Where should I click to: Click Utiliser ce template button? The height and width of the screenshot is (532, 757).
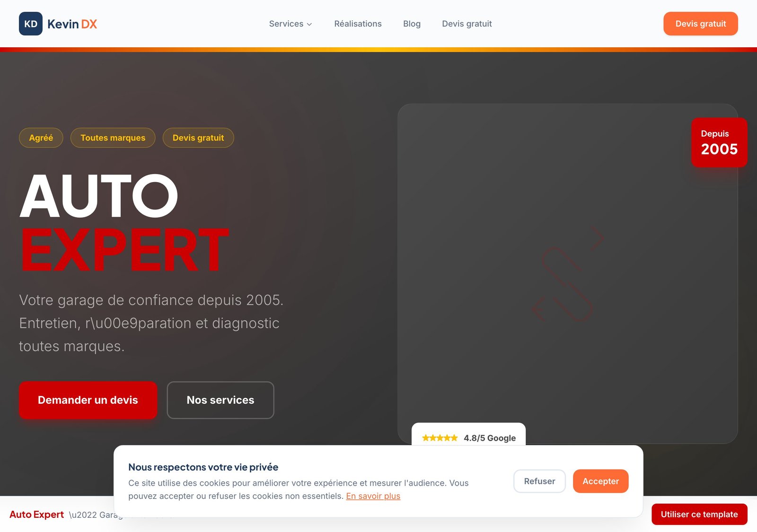tap(699, 514)
